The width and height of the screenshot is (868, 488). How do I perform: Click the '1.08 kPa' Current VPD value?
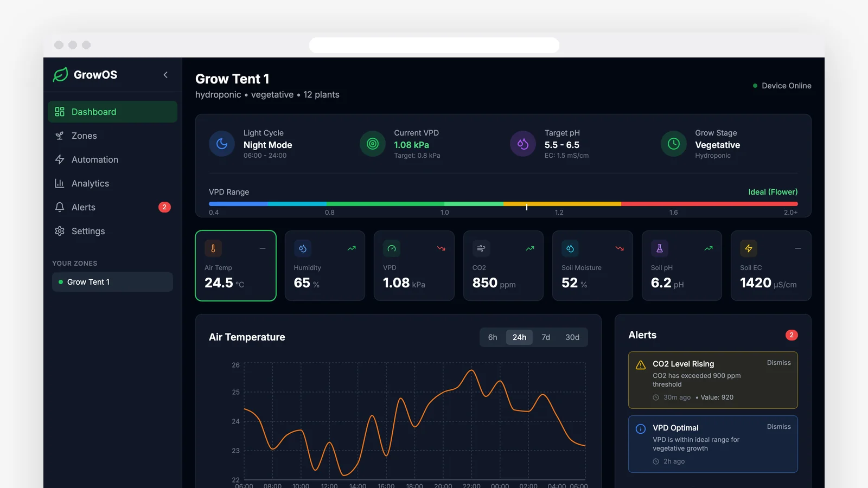(411, 145)
